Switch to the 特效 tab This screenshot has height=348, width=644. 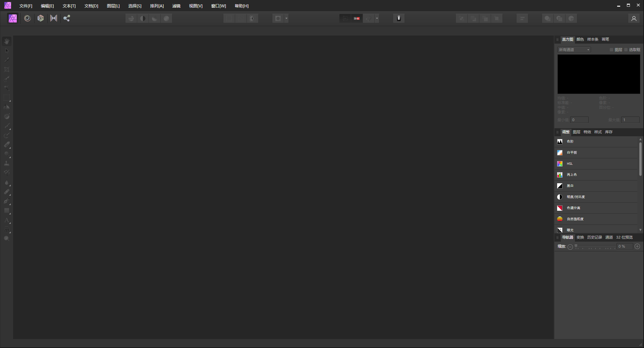click(x=587, y=132)
